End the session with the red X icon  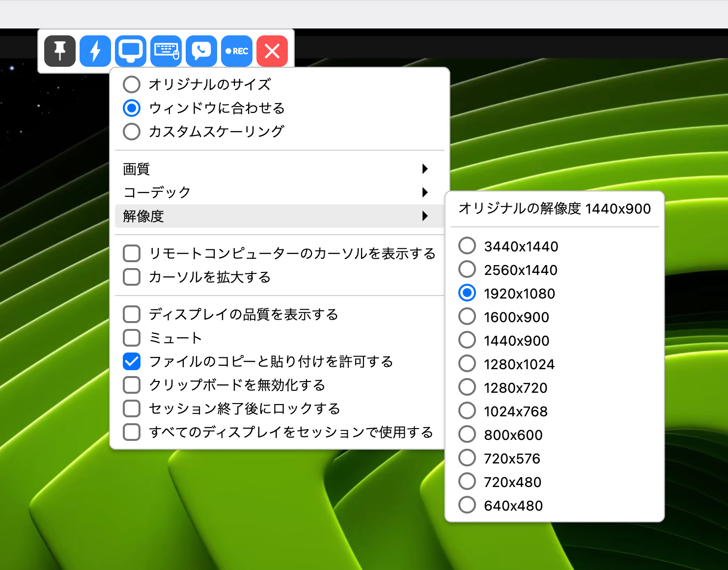(x=272, y=51)
